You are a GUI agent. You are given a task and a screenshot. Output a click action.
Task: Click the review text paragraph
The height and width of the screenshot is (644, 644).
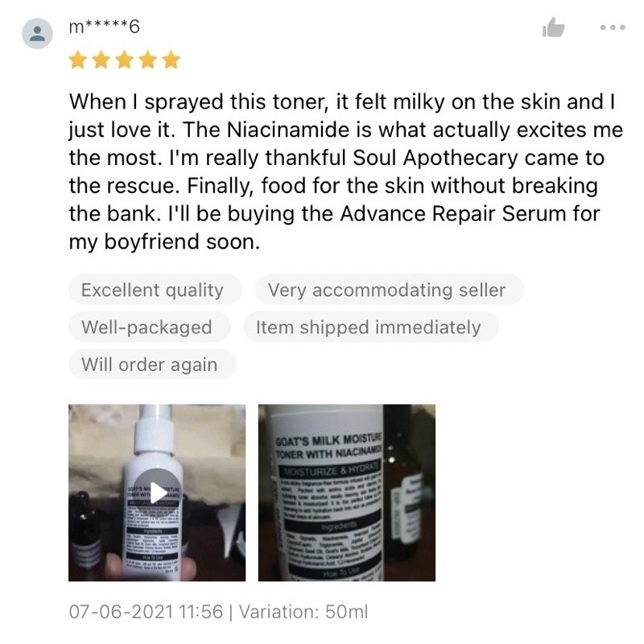click(346, 171)
